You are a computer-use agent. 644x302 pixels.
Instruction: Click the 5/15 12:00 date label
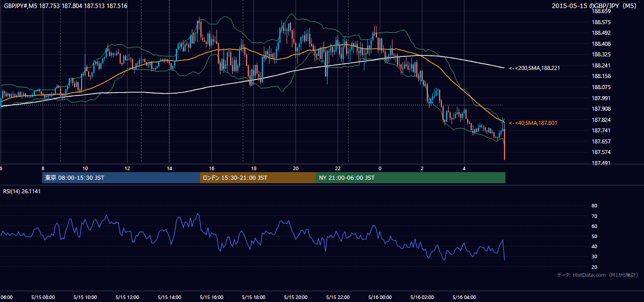tap(126, 297)
